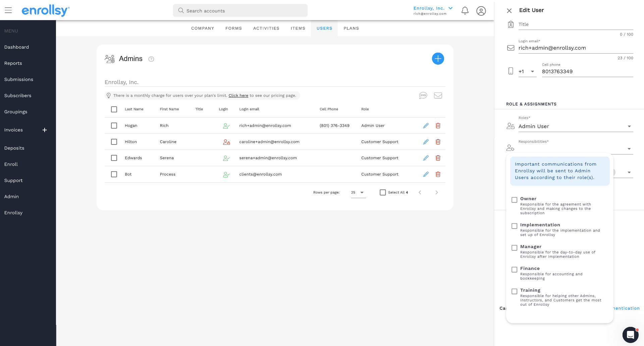Open the rows per page dropdown
Image resolution: width=644 pixels, height=346 pixels.
pyautogui.click(x=358, y=192)
